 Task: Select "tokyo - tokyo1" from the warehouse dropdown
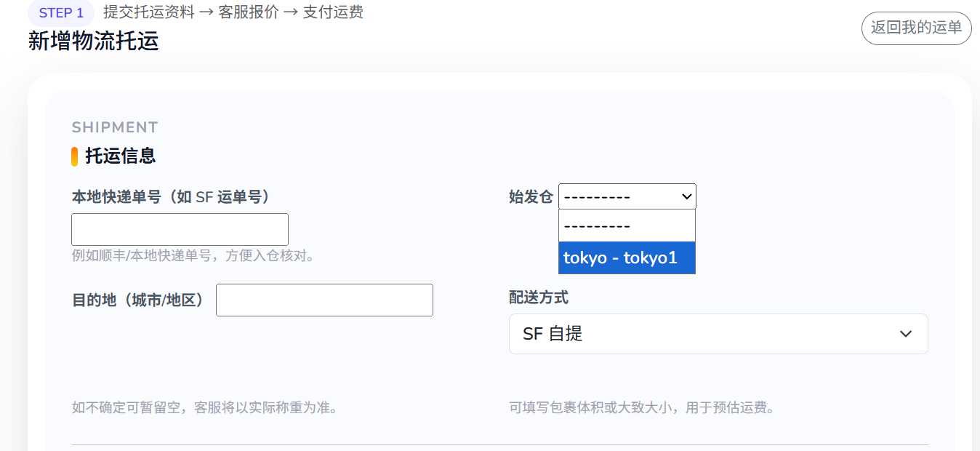[x=627, y=258]
